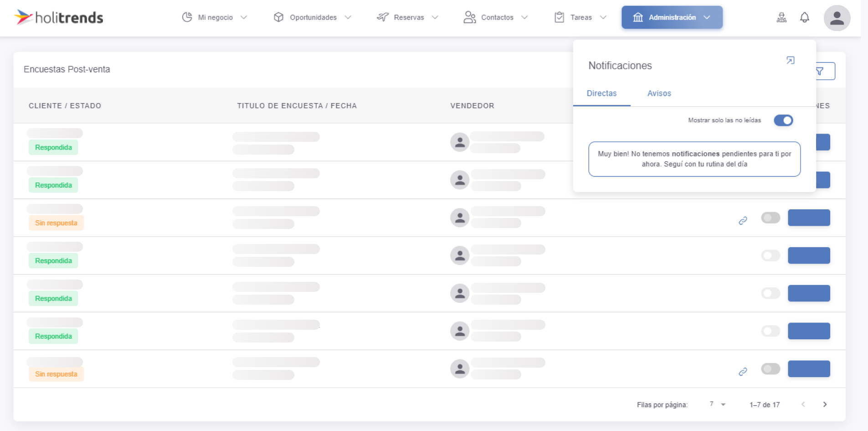Click Sin respuesta badge in third row
Image resolution: width=868 pixels, height=431 pixels.
click(x=56, y=223)
